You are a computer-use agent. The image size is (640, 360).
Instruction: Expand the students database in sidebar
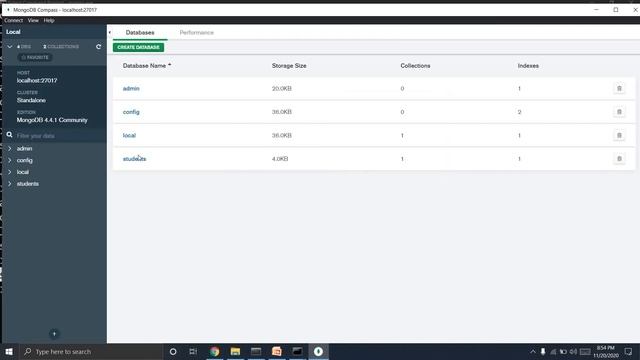[x=10, y=184]
